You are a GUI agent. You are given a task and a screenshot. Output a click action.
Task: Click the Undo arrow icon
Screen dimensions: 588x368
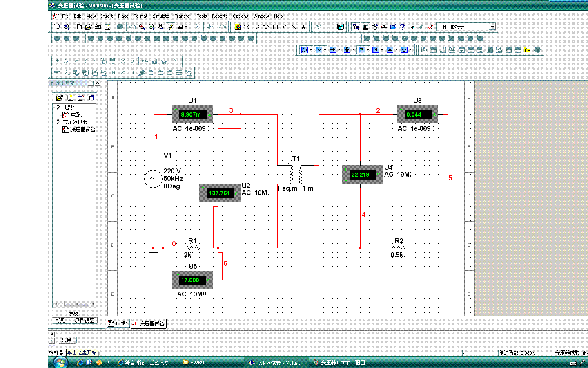click(133, 27)
